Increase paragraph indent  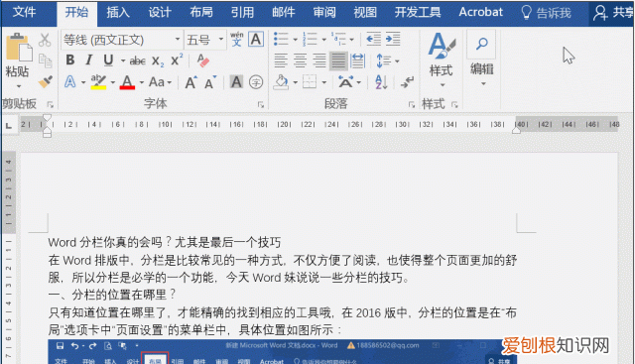click(393, 40)
